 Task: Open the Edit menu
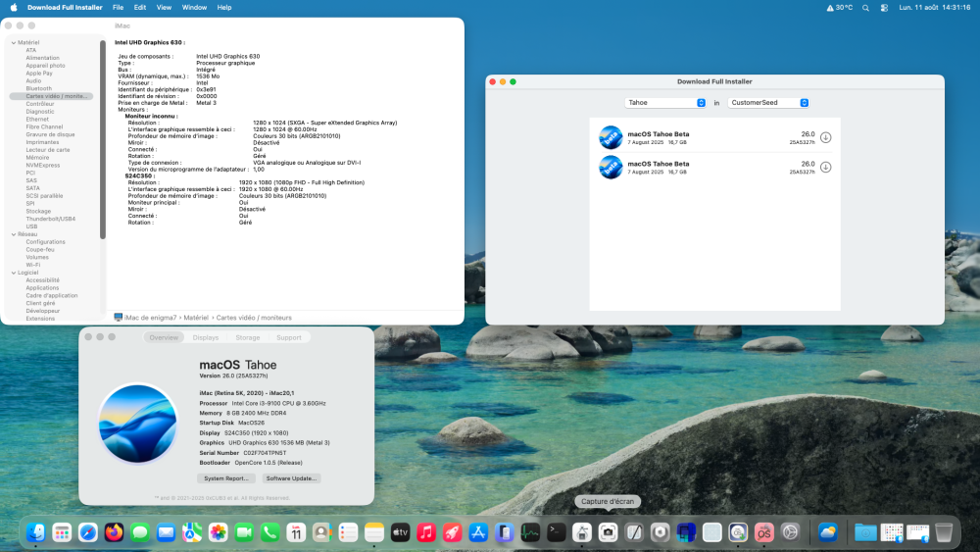(140, 8)
